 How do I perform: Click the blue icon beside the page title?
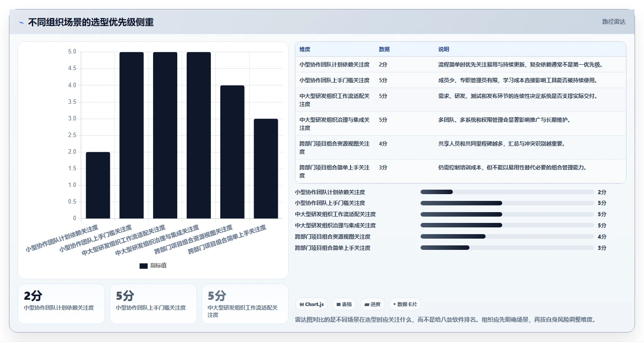22,22
